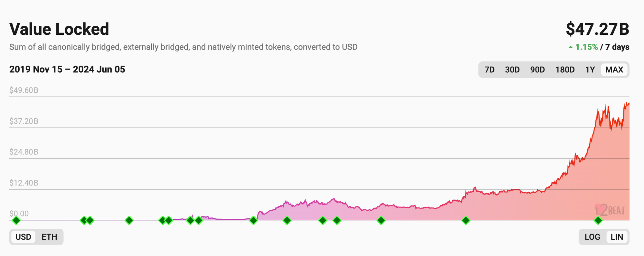The height and width of the screenshot is (256, 644).
Task: Click the $47.27B total value figure
Action: point(597,29)
